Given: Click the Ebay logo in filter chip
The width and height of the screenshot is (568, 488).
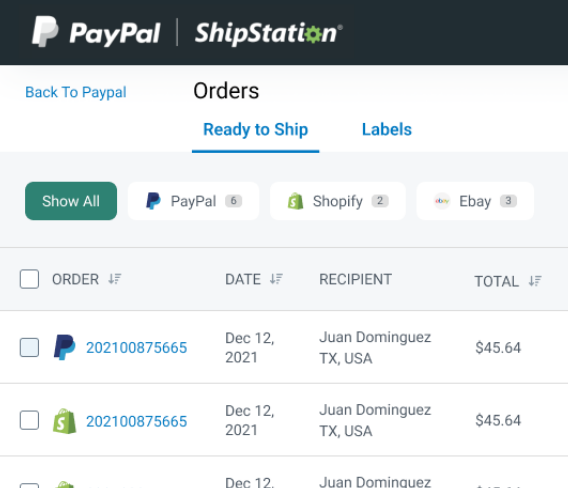Looking at the screenshot, I should click(442, 201).
